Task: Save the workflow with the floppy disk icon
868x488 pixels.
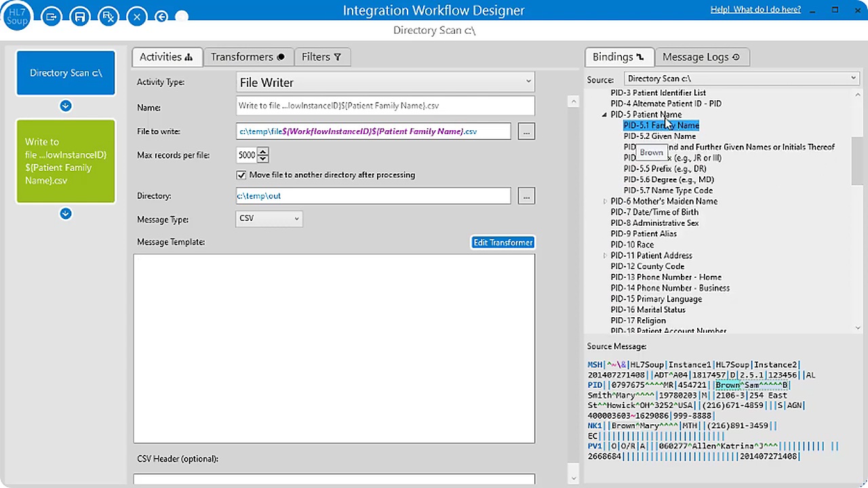Action: pyautogui.click(x=80, y=16)
